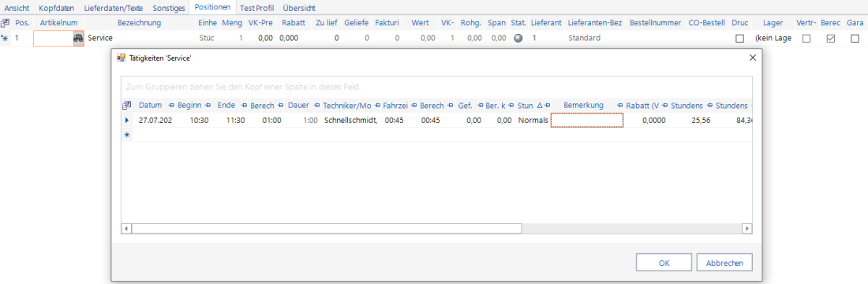Confirm the dialog with OK
The height and width of the screenshot is (284, 868).
(x=664, y=263)
